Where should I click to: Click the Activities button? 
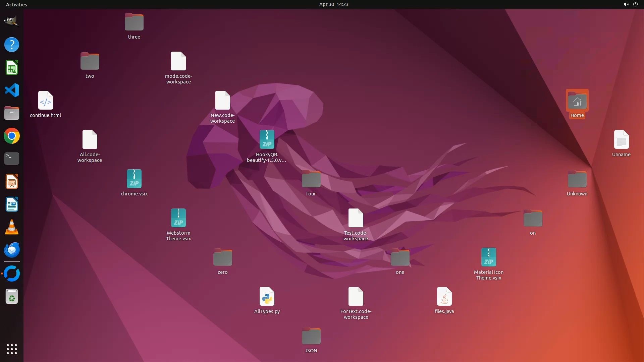tap(16, 4)
